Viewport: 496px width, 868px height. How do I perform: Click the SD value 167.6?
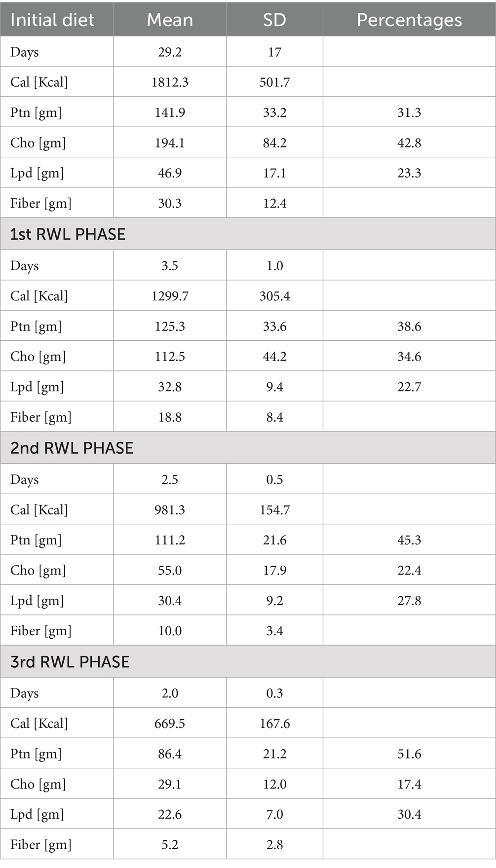tap(274, 723)
